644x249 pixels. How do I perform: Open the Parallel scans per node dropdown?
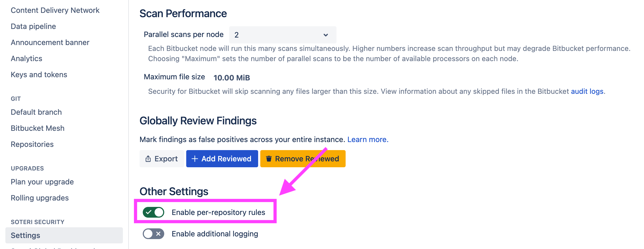[x=282, y=35]
